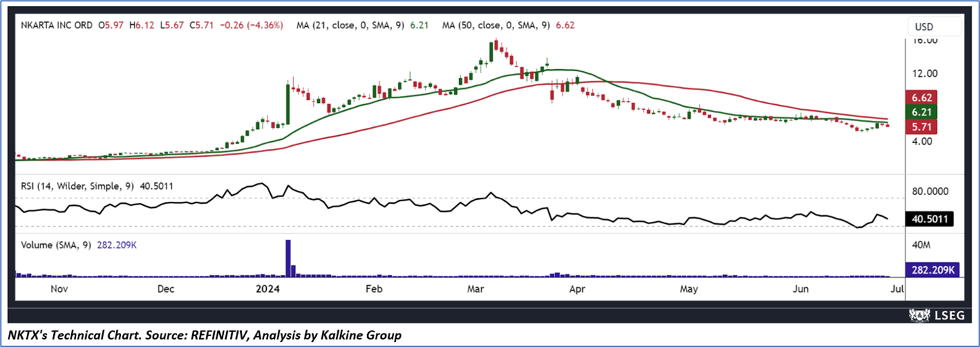The image size is (980, 347).
Task: Click the black 40.5011 RSI value tag
Action: [x=928, y=219]
